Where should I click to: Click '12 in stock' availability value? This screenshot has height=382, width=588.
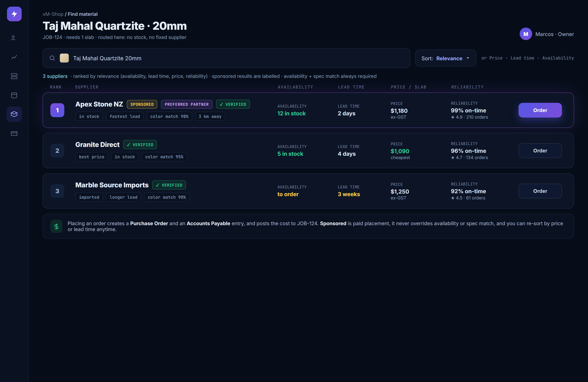[x=291, y=113]
